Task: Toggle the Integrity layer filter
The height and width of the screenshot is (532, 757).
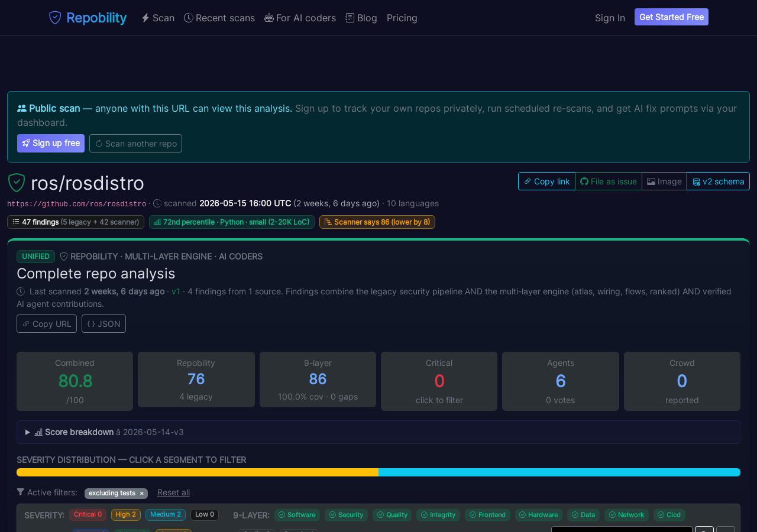Action: point(438,515)
